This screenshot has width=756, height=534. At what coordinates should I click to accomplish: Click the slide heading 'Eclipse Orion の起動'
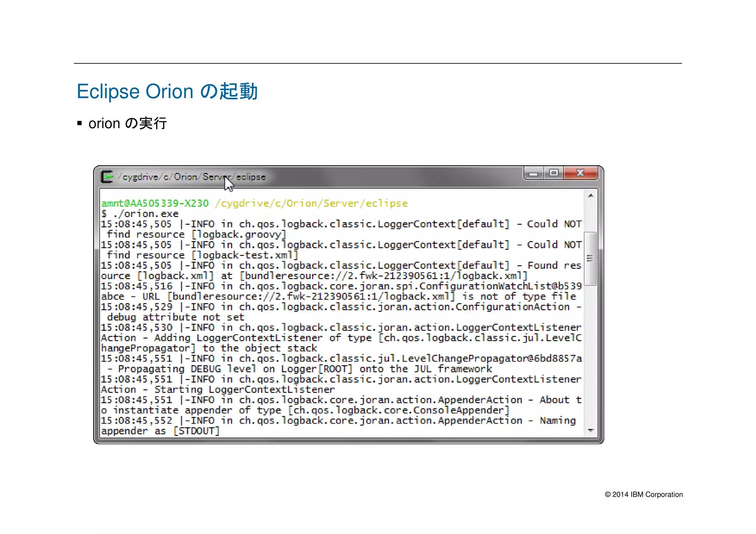[167, 91]
